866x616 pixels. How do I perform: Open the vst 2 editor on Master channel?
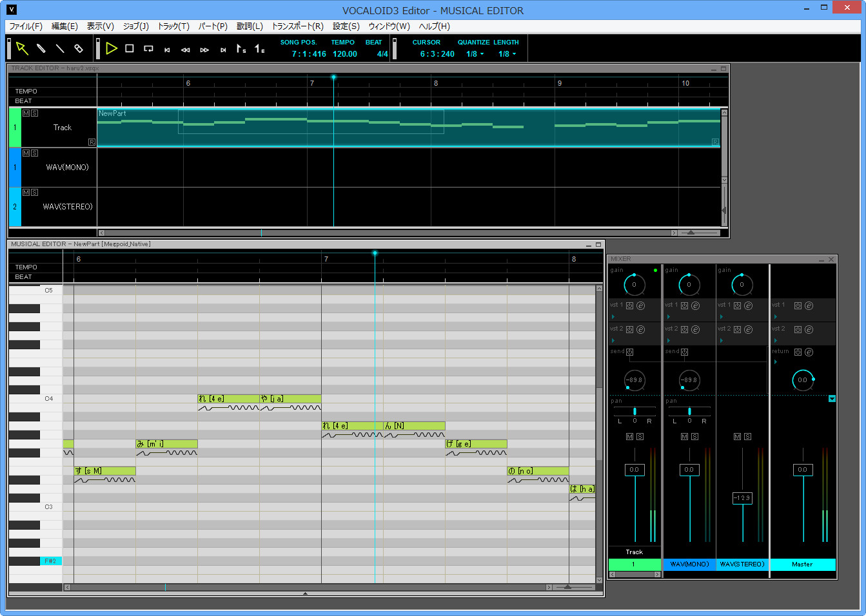809,329
